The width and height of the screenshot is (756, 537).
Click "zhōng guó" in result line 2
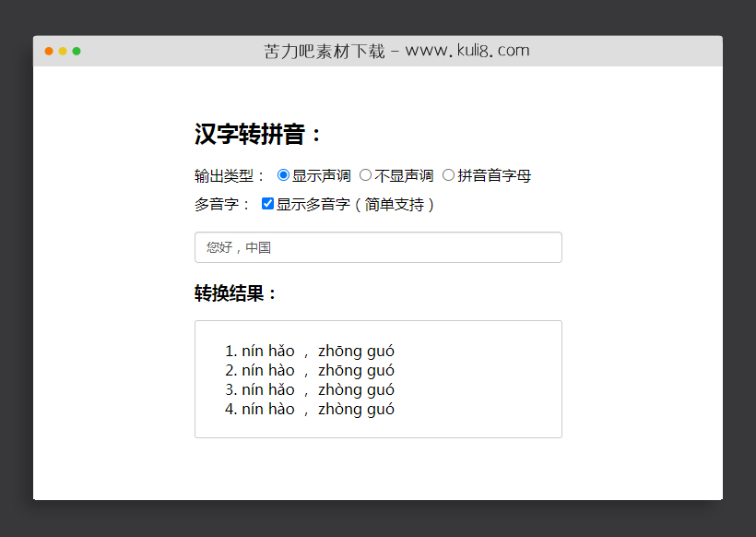(x=356, y=370)
